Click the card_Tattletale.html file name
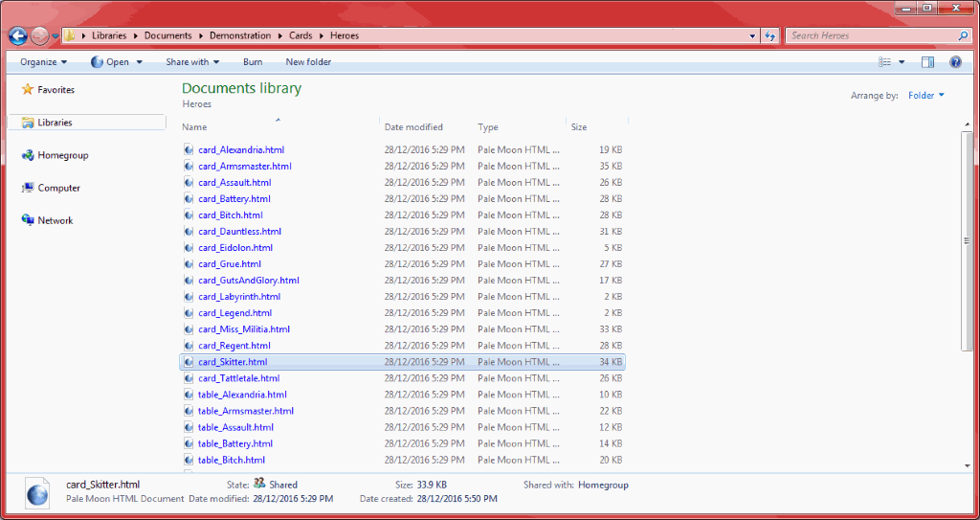The width and height of the screenshot is (980, 520). 238,378
